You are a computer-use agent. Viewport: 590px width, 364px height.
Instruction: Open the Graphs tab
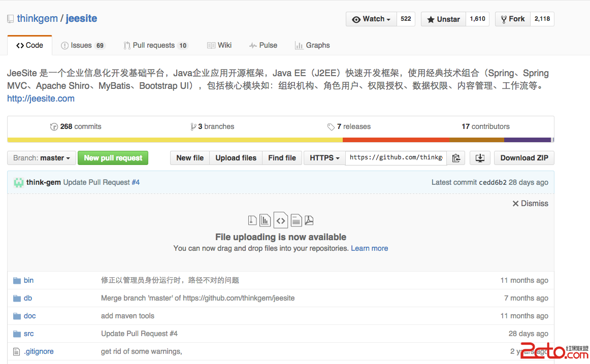312,46
